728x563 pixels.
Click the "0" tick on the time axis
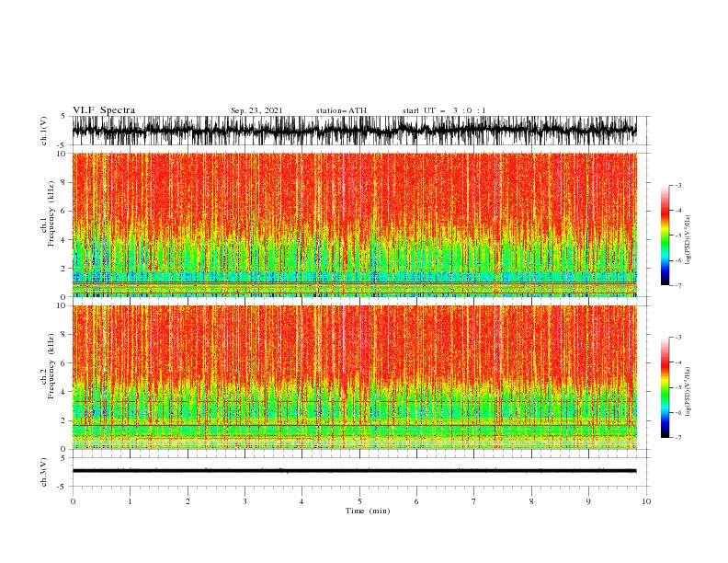click(x=73, y=501)
